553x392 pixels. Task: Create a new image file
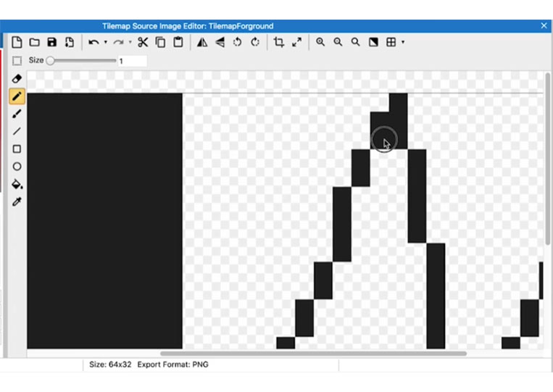click(17, 42)
